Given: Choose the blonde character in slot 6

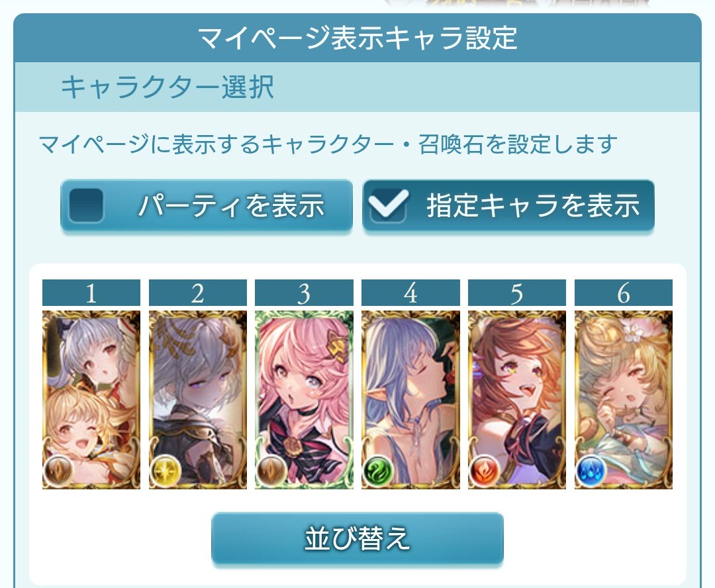Looking at the screenshot, I should 624,399.
